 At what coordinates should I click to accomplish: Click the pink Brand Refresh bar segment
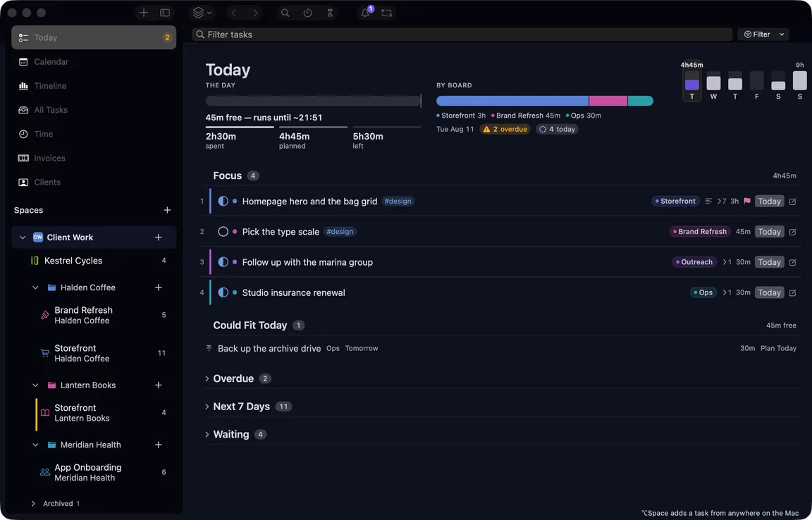[608, 101]
